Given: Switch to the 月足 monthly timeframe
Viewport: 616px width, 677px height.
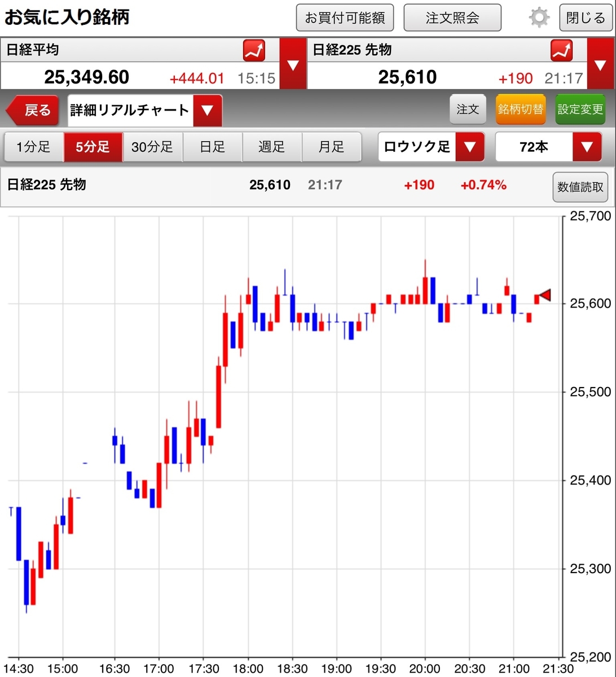Looking at the screenshot, I should click(332, 147).
